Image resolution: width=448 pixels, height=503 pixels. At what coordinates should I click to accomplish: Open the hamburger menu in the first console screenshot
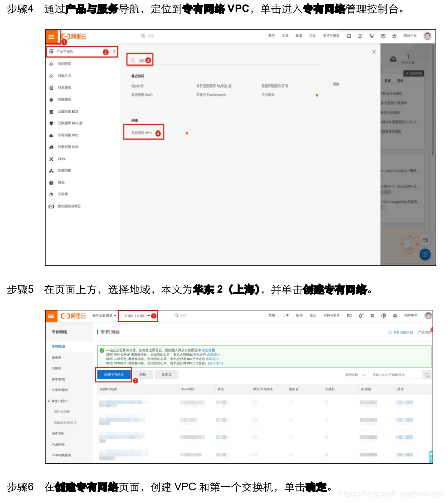click(51, 36)
